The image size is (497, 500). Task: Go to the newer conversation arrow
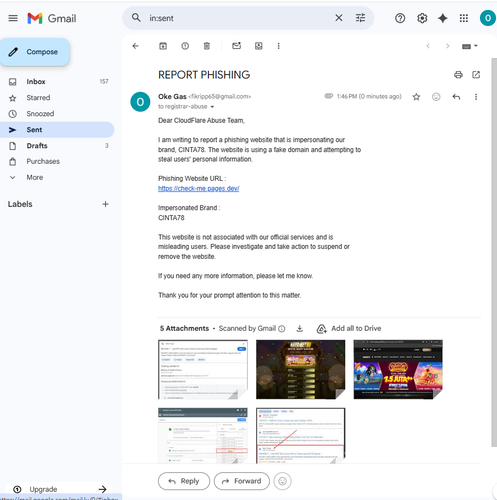point(428,46)
